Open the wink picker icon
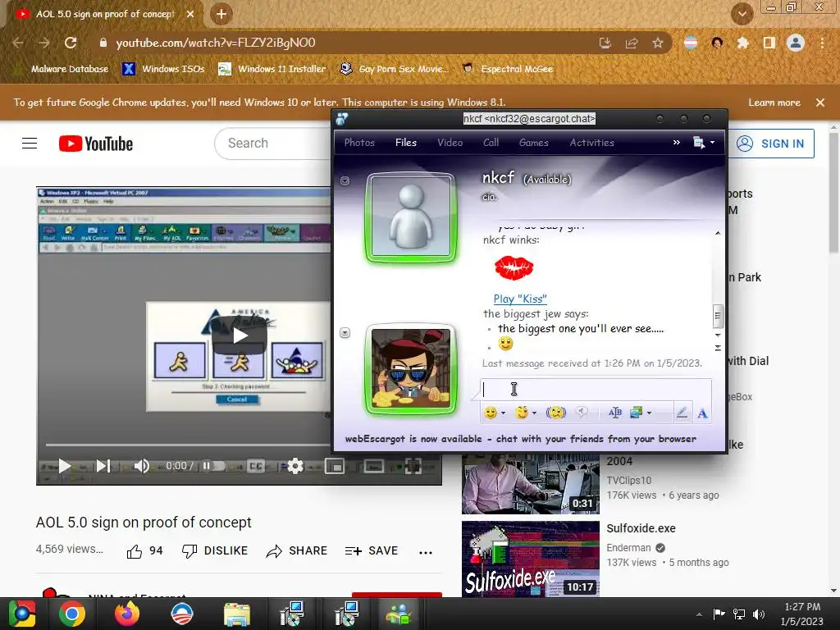Image resolution: width=840 pixels, height=630 pixels. coord(521,413)
